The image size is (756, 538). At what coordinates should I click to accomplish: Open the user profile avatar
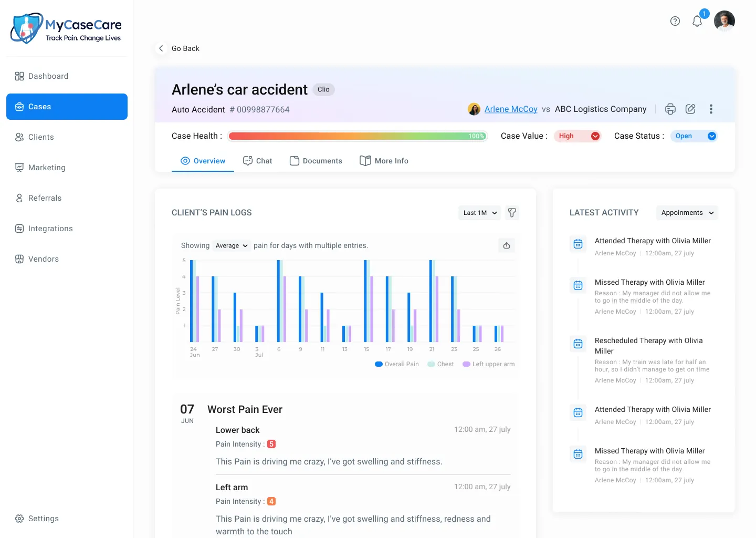pyautogui.click(x=724, y=21)
